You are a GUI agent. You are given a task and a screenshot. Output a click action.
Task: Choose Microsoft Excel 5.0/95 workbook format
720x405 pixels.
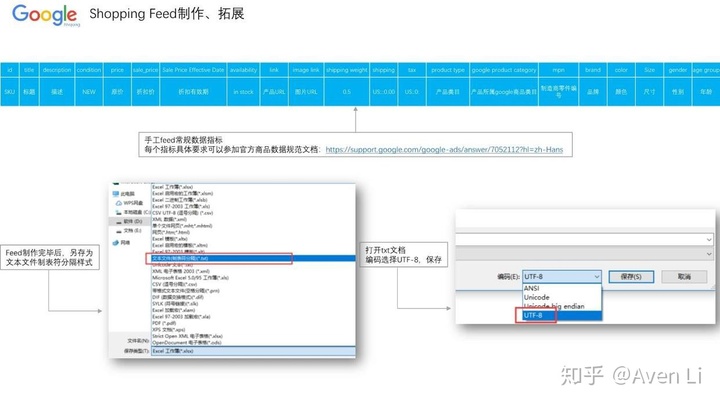click(190, 278)
